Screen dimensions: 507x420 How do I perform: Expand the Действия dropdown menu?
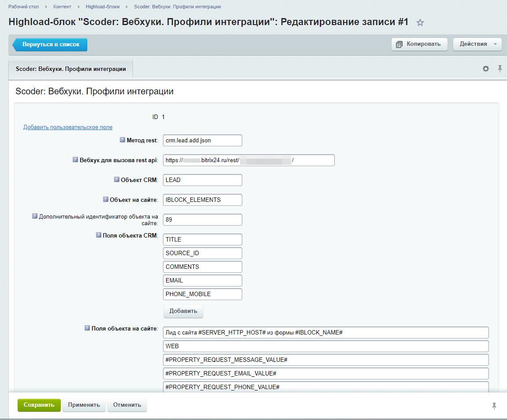point(477,44)
